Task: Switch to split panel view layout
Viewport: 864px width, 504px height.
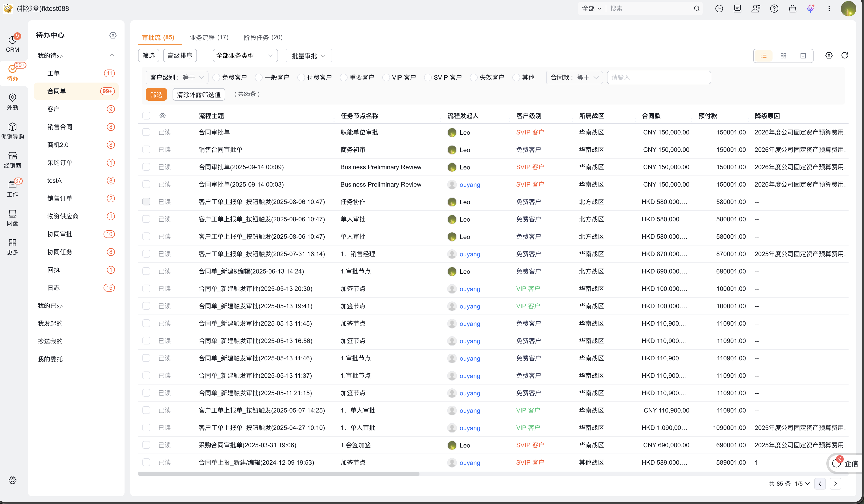Action: point(803,56)
